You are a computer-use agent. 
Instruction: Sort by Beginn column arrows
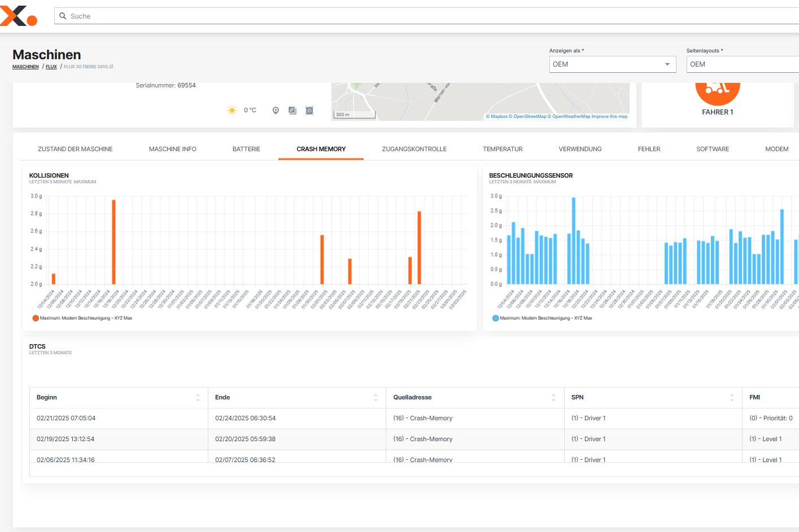click(198, 398)
